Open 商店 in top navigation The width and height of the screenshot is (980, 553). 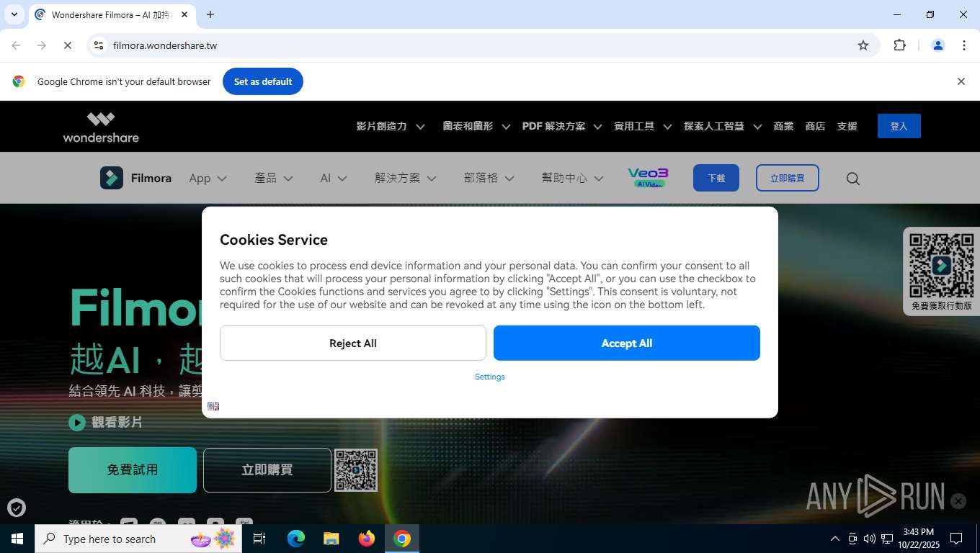click(x=815, y=126)
